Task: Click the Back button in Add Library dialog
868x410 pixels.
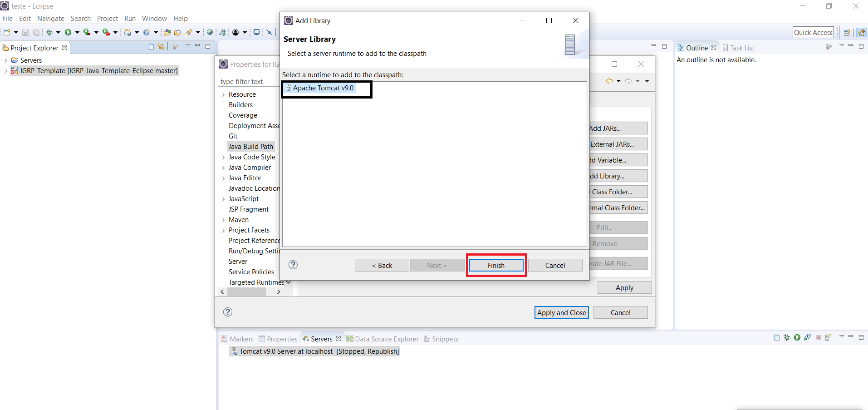Action: click(x=382, y=265)
